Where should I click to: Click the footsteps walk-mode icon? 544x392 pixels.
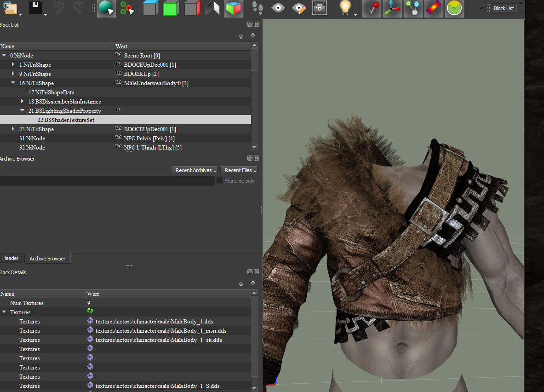pyautogui.click(x=258, y=8)
